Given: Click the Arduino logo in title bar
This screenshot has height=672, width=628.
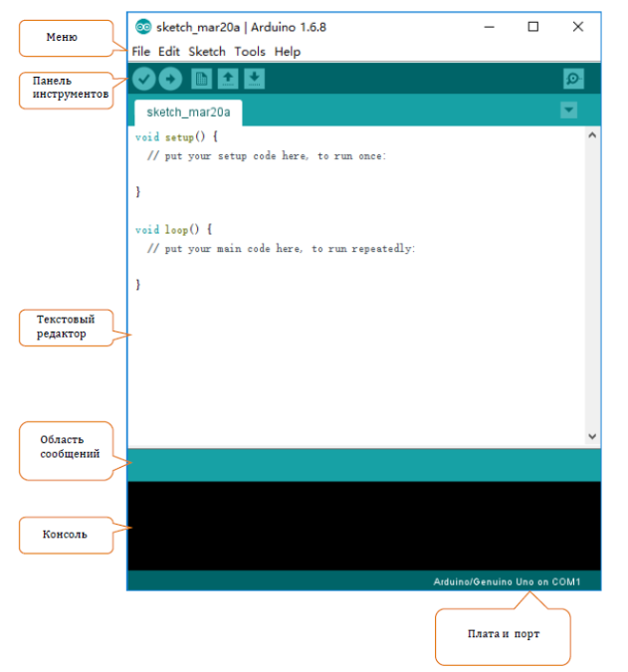Looking at the screenshot, I should coord(143,27).
